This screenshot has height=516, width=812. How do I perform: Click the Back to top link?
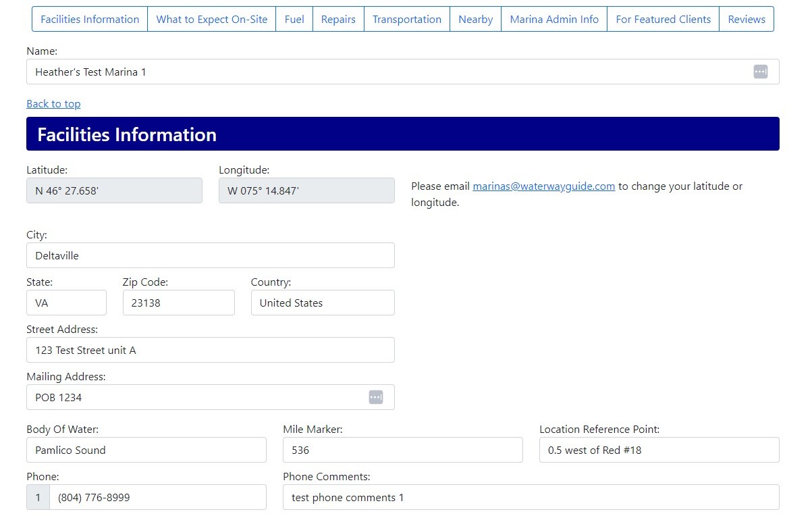(53, 103)
